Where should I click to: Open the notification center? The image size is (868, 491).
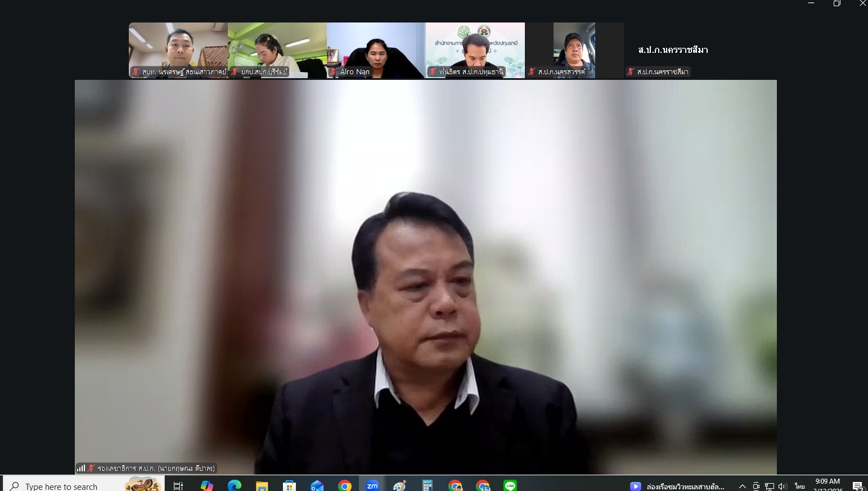858,486
